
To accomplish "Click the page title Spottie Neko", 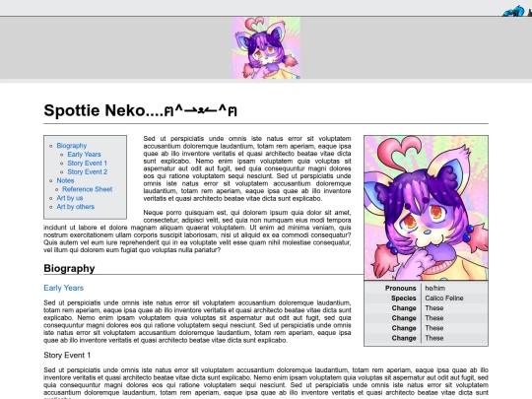I will [x=140, y=110].
